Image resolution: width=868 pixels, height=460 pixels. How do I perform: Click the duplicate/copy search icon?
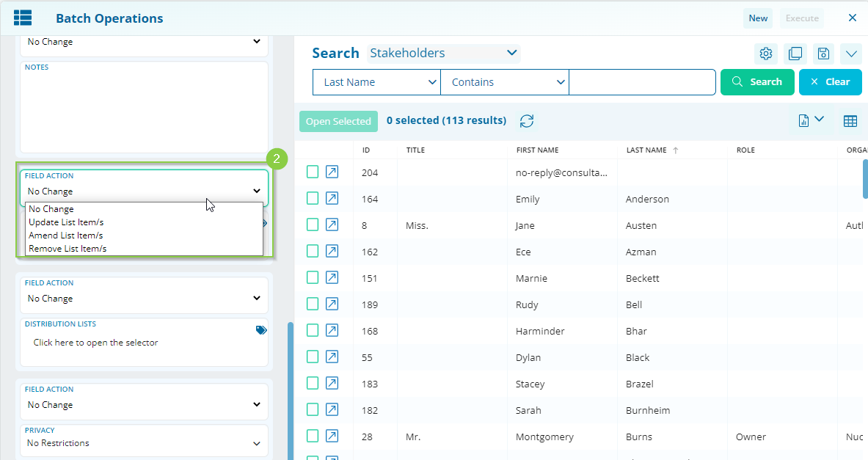pos(795,53)
